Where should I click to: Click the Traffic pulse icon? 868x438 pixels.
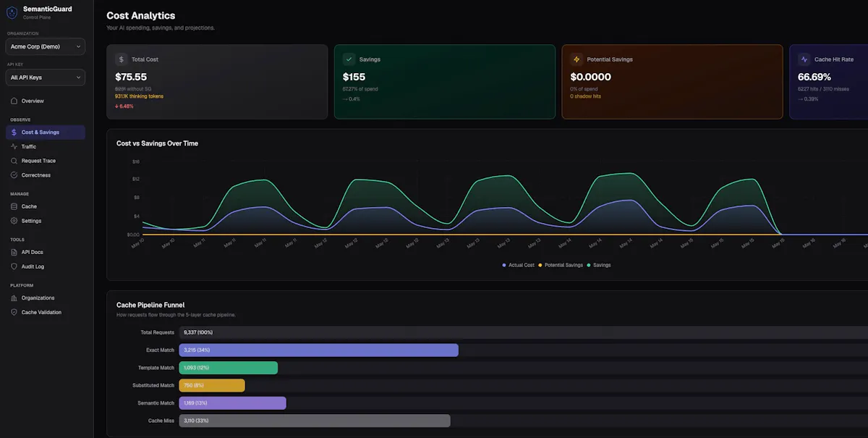pyautogui.click(x=14, y=146)
